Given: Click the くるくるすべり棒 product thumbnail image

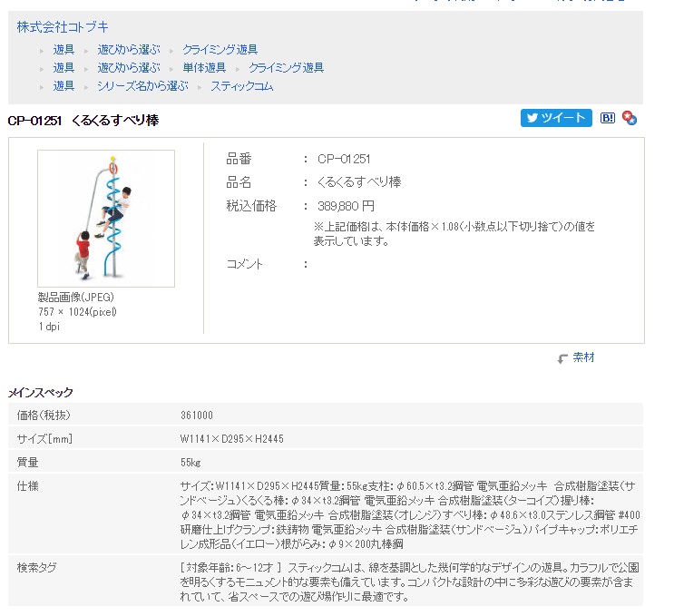Looking at the screenshot, I should [105, 218].
